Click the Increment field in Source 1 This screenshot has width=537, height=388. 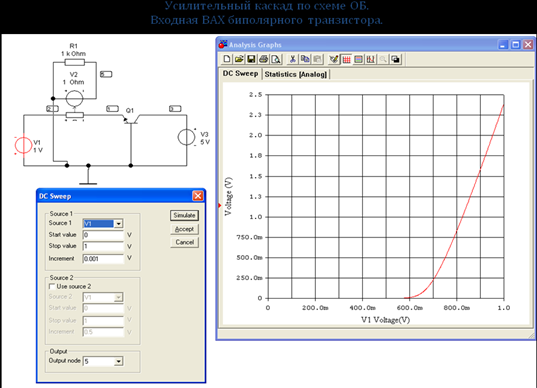103,259
